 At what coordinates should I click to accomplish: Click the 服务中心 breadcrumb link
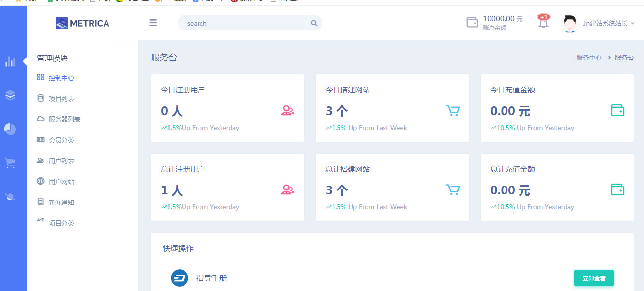coord(588,58)
